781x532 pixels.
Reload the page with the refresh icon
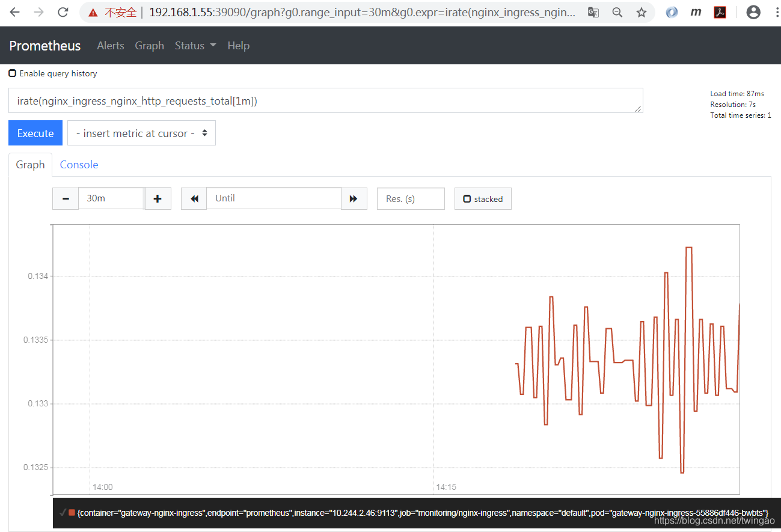(x=63, y=12)
